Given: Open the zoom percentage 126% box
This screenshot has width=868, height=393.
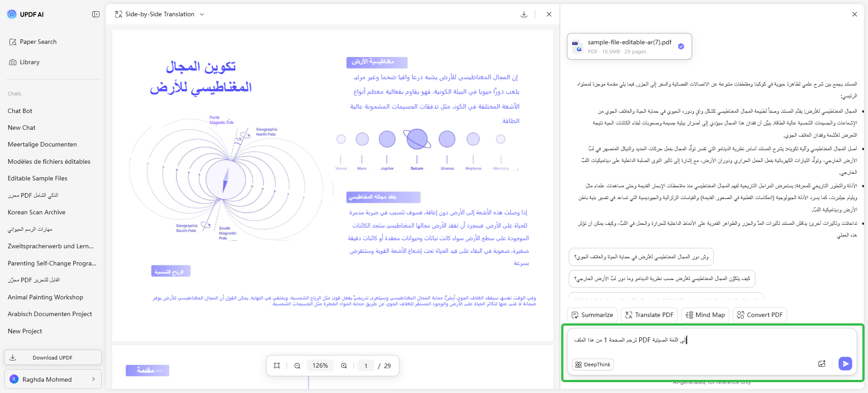Looking at the screenshot, I should [x=320, y=365].
